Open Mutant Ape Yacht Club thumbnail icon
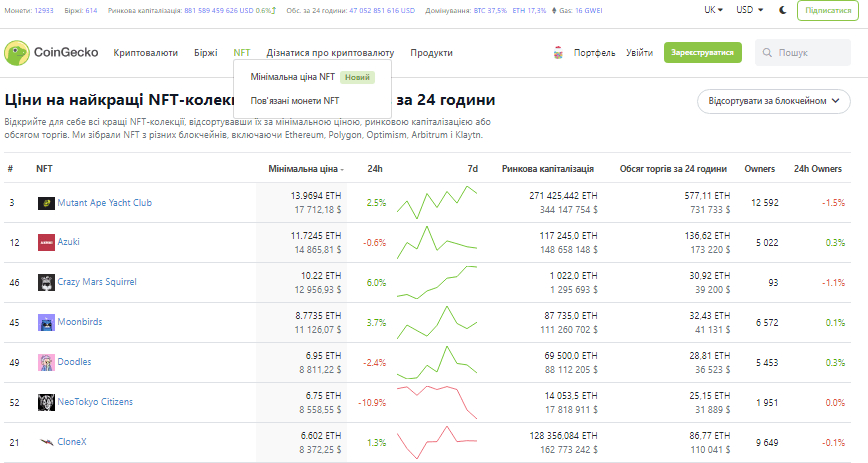The height and width of the screenshot is (463, 868). coord(46,203)
